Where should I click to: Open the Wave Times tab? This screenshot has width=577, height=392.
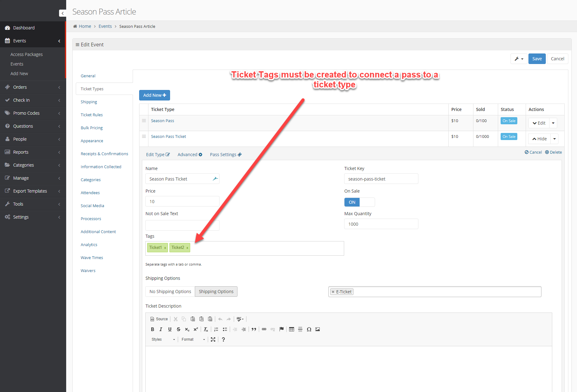click(x=92, y=258)
